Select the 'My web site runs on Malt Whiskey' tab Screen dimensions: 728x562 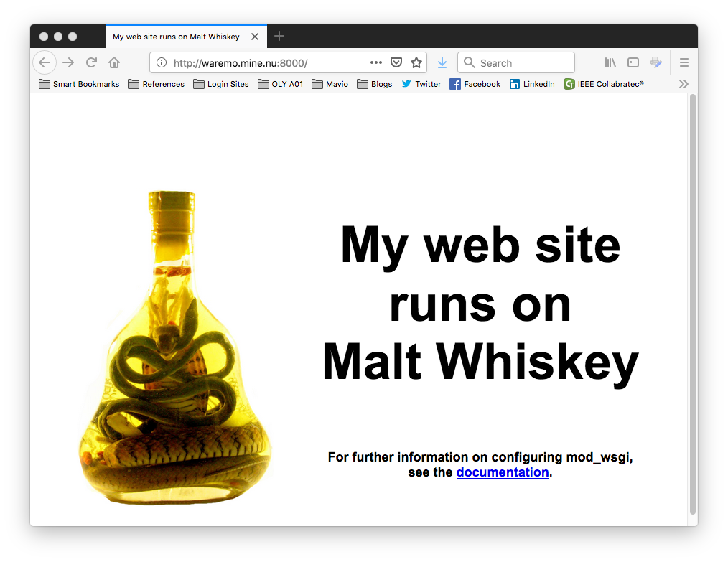[187, 37]
